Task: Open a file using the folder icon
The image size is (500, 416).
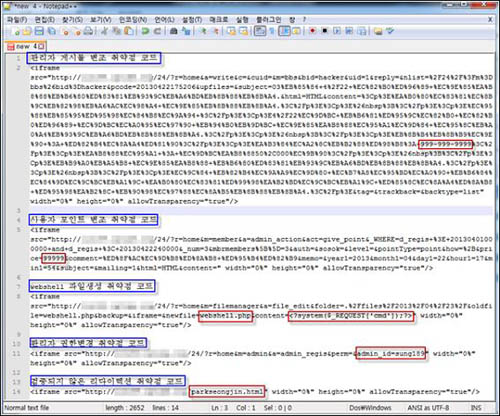Action: (x=27, y=31)
